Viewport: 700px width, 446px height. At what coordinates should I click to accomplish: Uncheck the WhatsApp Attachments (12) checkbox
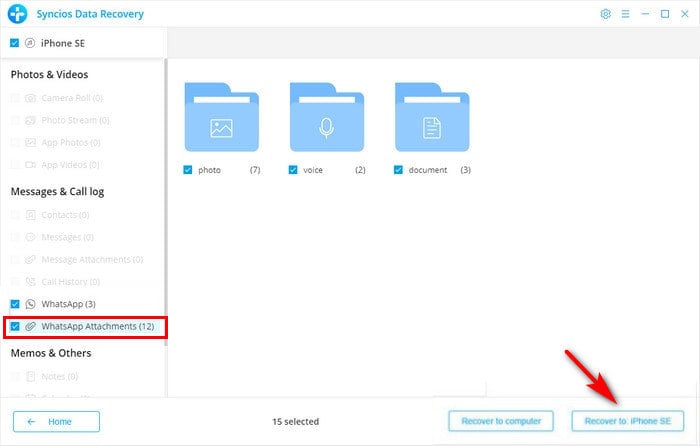click(15, 326)
